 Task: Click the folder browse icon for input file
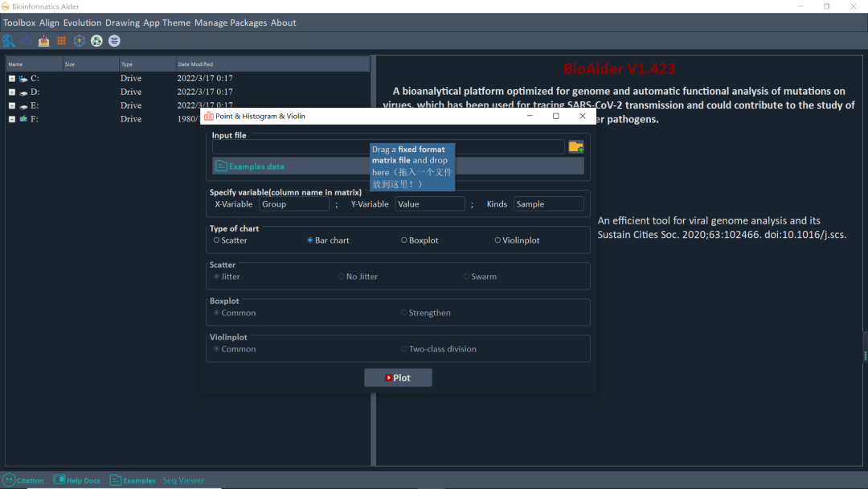click(575, 146)
